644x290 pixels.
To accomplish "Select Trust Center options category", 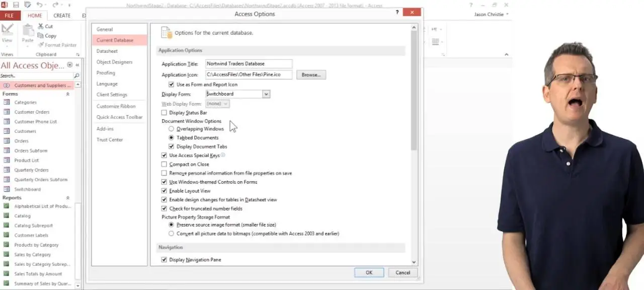I will (x=110, y=139).
